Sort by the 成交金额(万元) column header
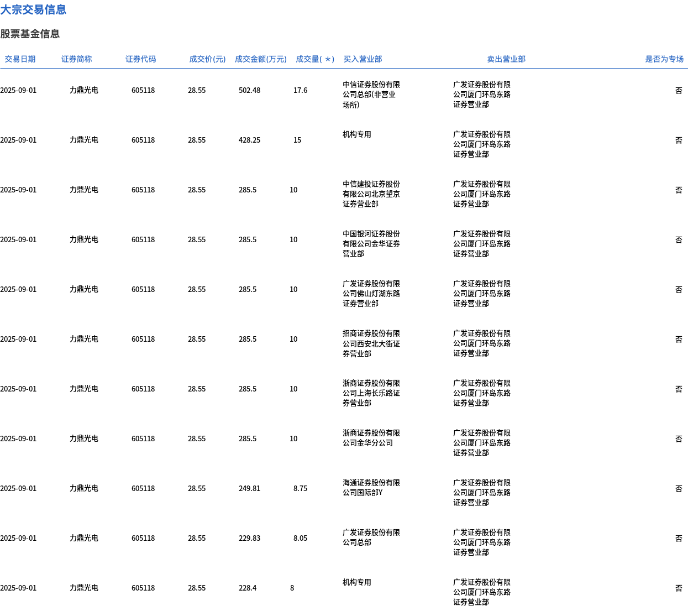The width and height of the screenshot is (688, 616). [261, 59]
